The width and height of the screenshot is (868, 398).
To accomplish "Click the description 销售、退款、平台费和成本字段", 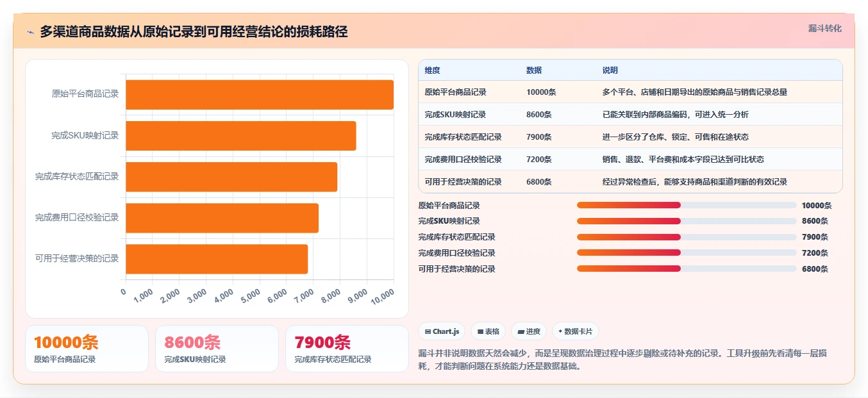I will pyautogui.click(x=683, y=160).
